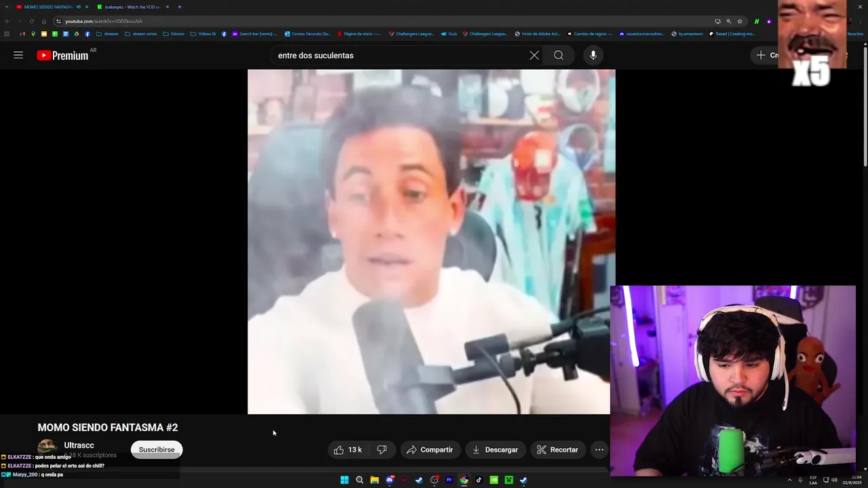Viewport: 868px width, 488px height.
Task: Expand the tab search chevron
Action: coord(7,7)
